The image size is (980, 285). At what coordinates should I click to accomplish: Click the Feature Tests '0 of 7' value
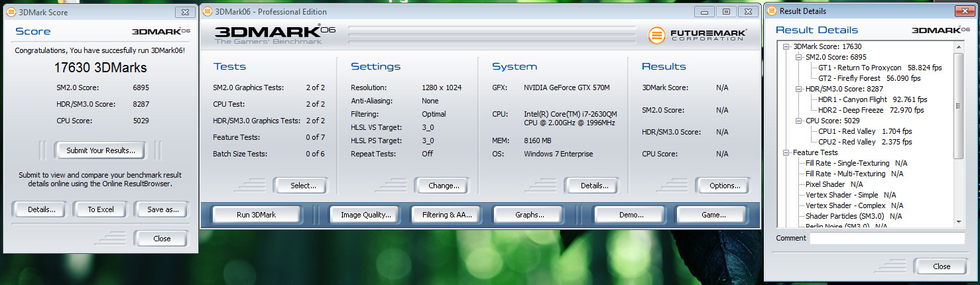click(x=316, y=137)
